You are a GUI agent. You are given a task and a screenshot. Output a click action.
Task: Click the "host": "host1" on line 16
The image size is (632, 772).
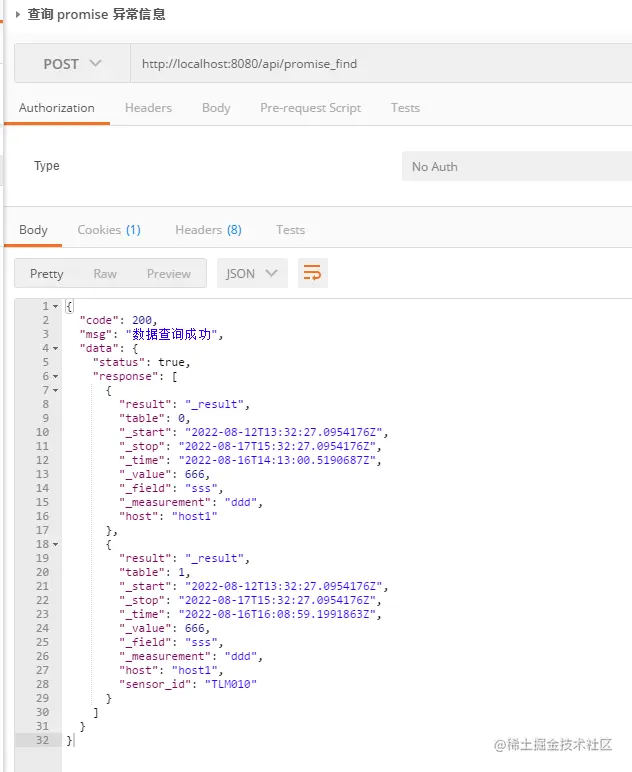[168, 516]
